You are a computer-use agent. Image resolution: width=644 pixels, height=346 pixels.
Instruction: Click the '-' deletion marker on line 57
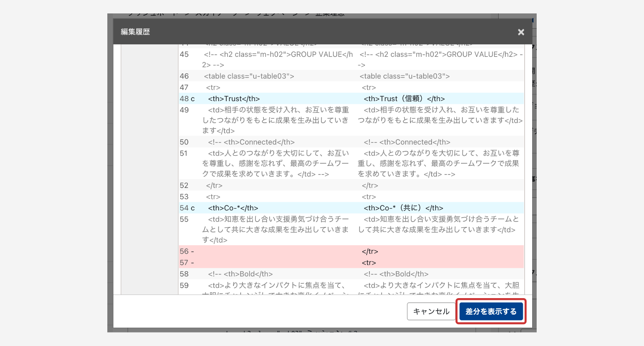point(193,263)
